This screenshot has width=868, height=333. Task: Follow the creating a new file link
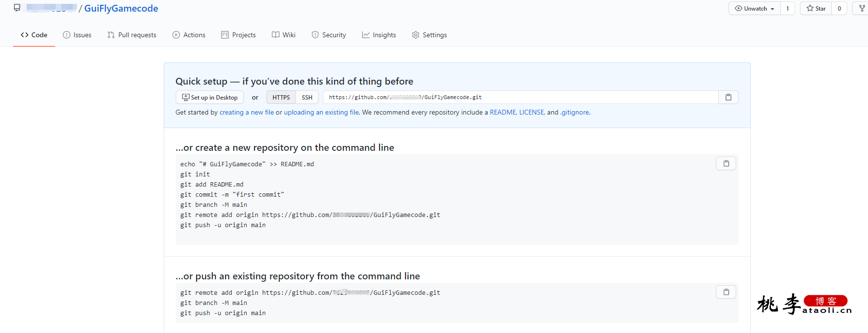click(x=247, y=112)
